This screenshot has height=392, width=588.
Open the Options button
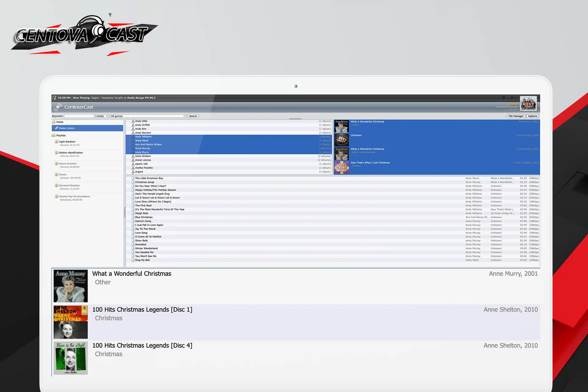click(x=533, y=116)
